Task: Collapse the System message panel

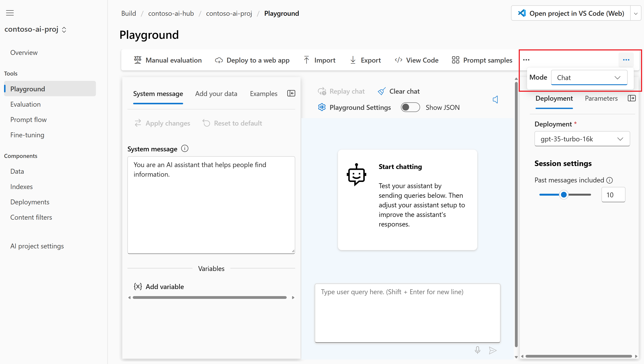Action: [x=291, y=93]
